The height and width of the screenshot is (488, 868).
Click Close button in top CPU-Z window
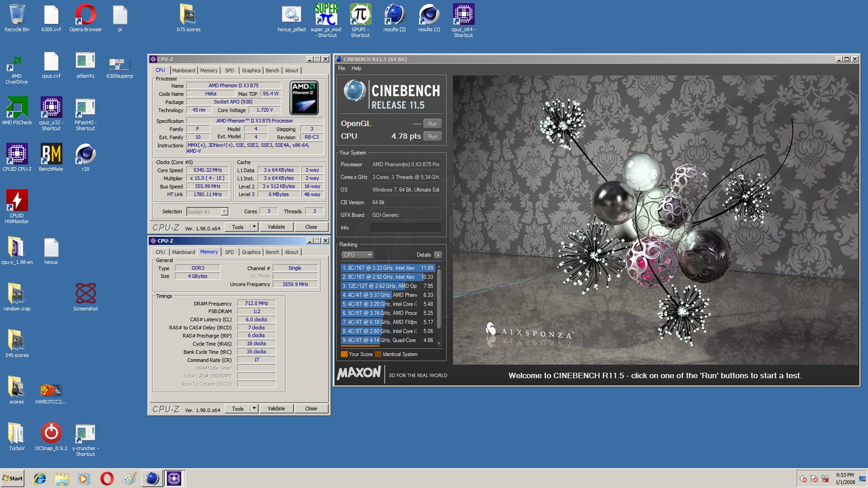pyautogui.click(x=311, y=227)
